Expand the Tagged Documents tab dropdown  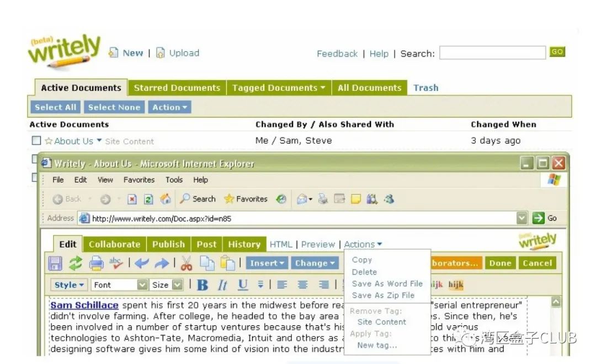(323, 87)
